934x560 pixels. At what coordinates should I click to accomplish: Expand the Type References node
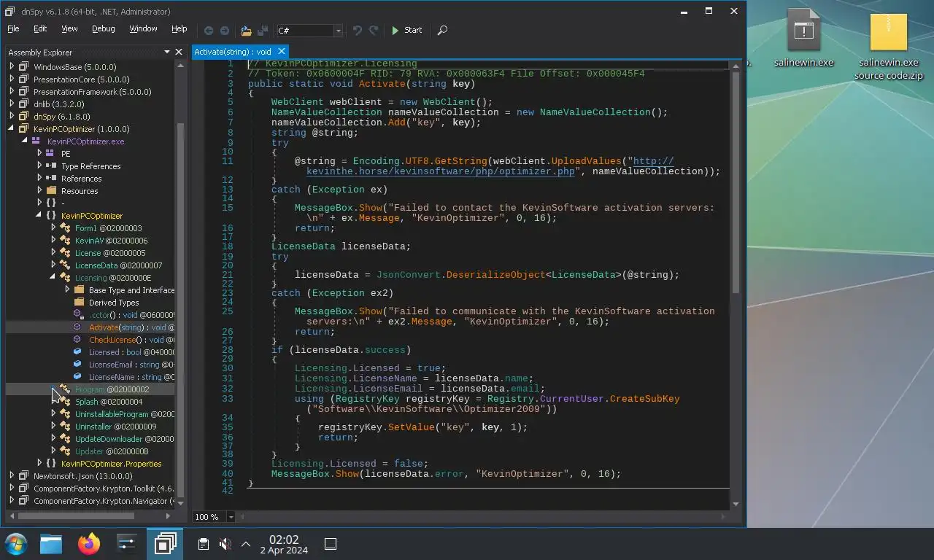pos(39,166)
